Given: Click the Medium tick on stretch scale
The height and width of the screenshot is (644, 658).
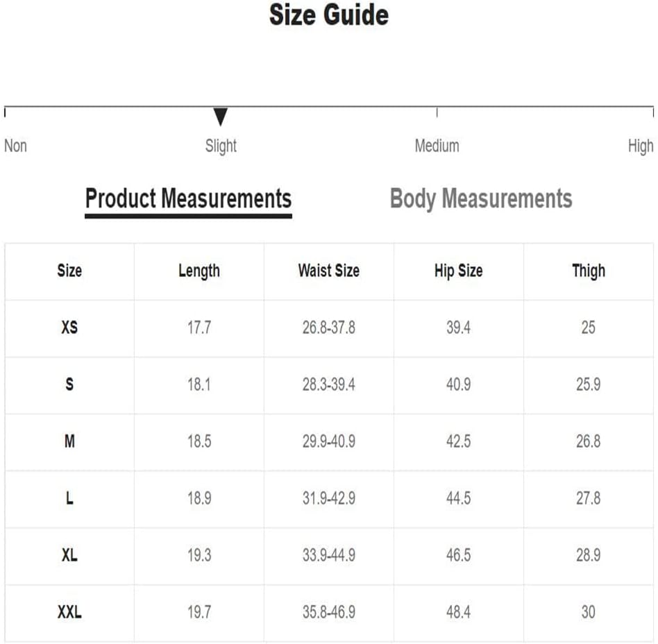Looking at the screenshot, I should [x=437, y=112].
